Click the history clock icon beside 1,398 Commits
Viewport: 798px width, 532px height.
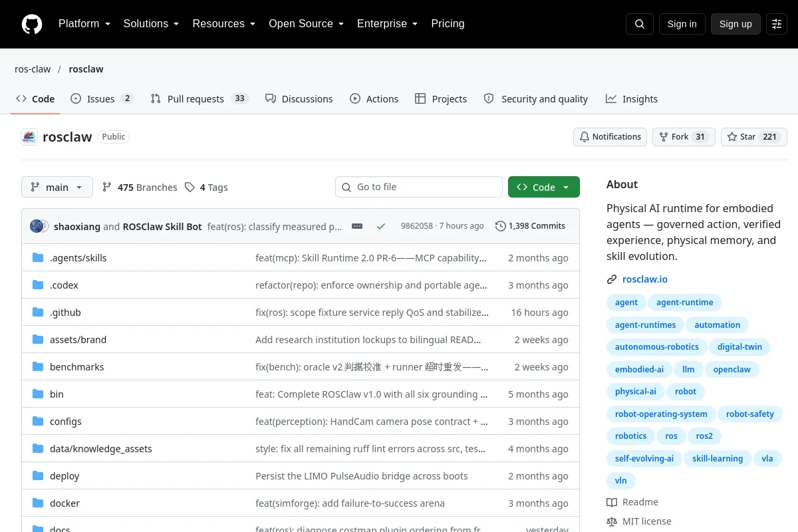[501, 226]
